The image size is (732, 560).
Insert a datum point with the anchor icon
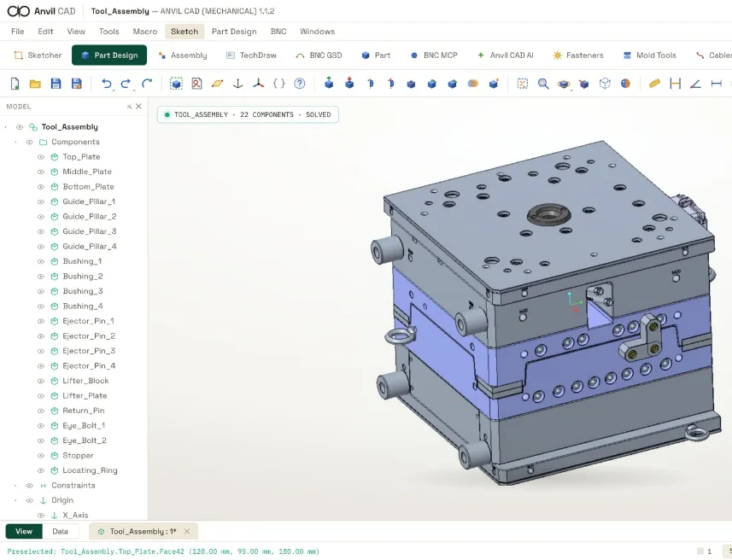[x=237, y=84]
